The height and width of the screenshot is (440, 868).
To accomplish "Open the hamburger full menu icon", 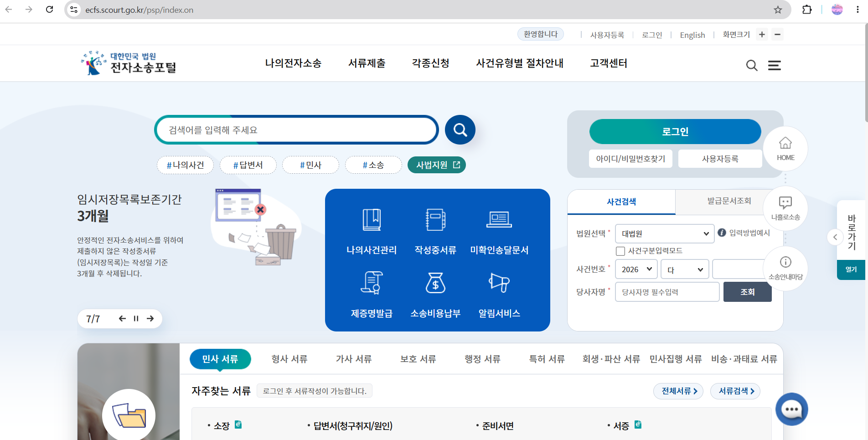I will click(775, 66).
